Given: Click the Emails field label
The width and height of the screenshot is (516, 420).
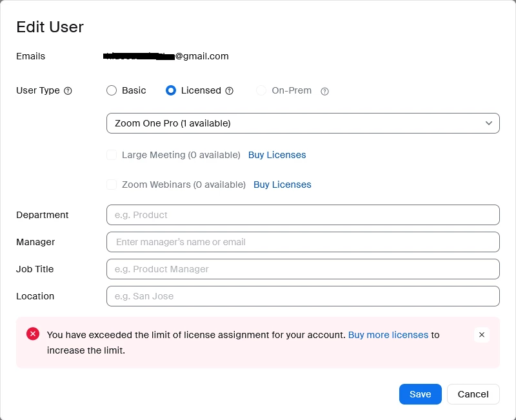Looking at the screenshot, I should click(x=30, y=56).
